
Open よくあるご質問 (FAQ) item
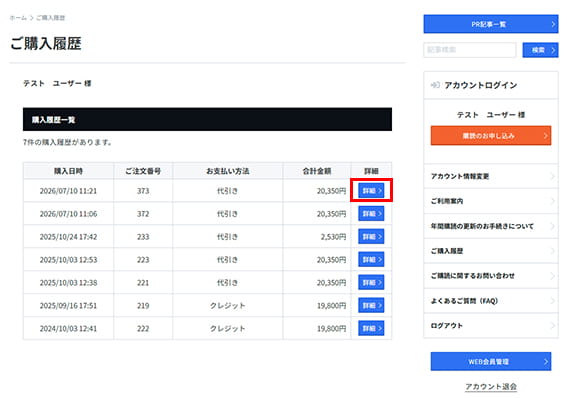491,301
